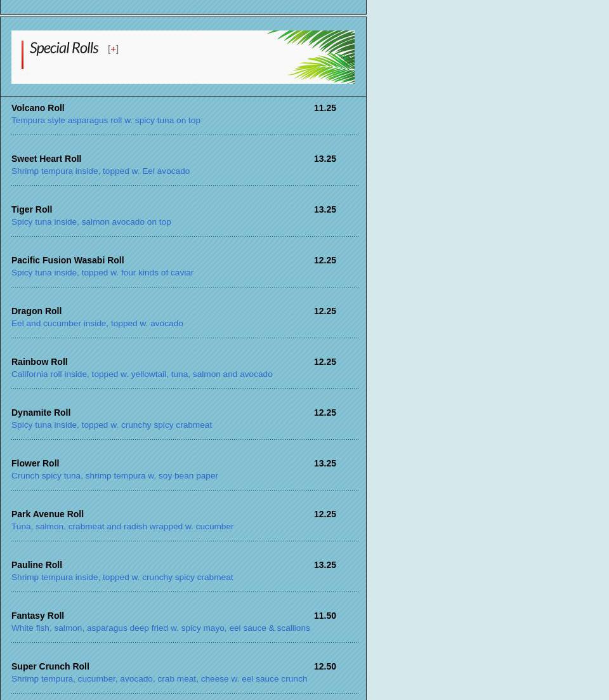The image size is (609, 700).
Task: Select the Super Crunch Roll item
Action: tap(50, 666)
